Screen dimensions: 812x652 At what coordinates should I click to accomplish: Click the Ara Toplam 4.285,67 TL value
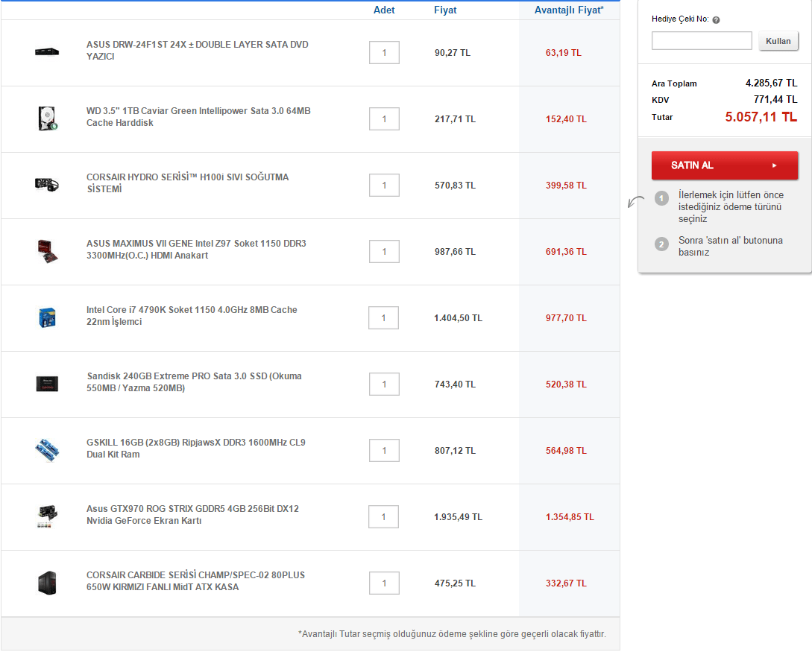point(771,83)
